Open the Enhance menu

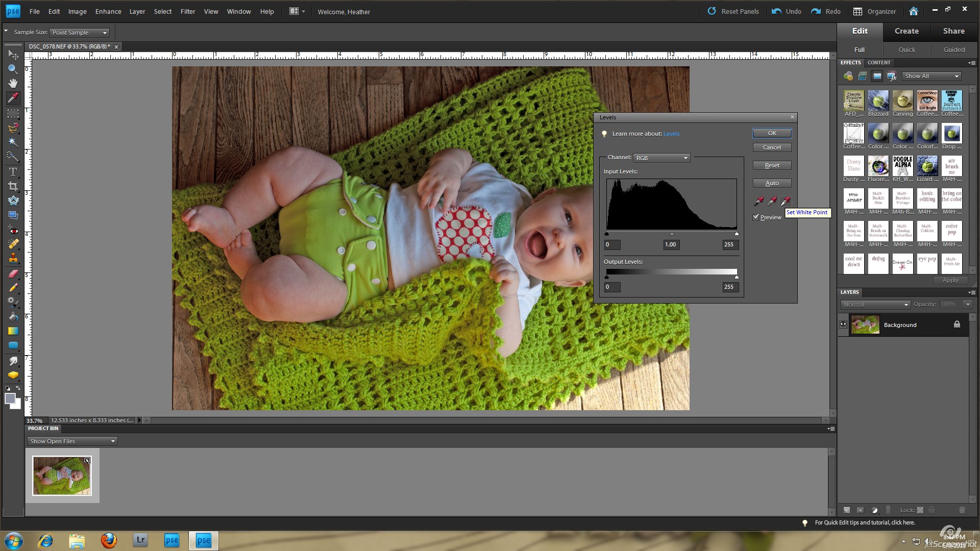pos(108,11)
